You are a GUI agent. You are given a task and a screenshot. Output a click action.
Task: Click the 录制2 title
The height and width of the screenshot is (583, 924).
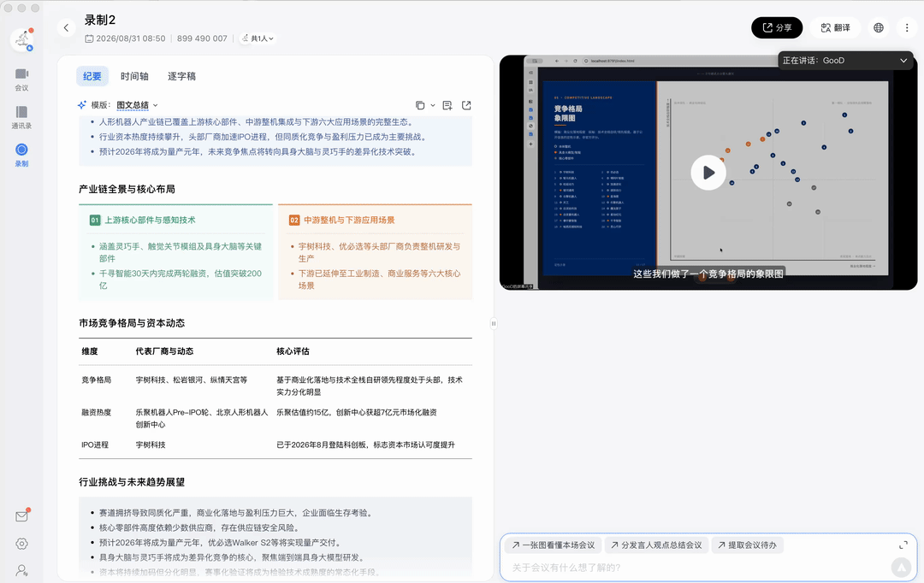point(99,20)
